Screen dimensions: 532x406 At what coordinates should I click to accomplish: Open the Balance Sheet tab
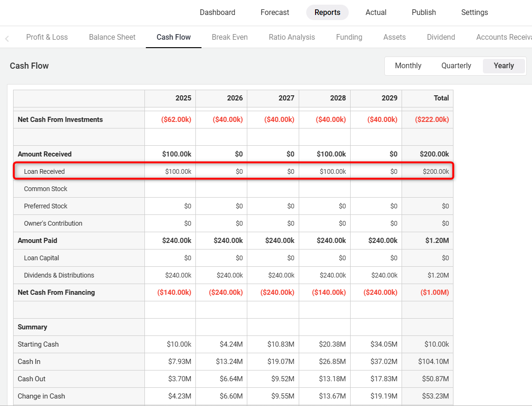(112, 37)
